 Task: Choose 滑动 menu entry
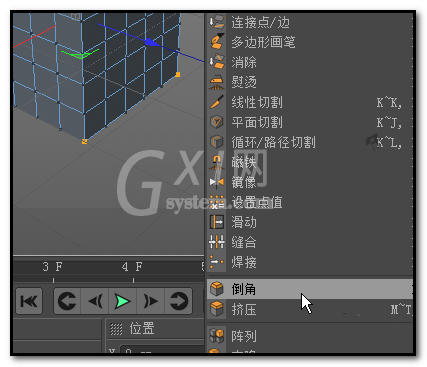[310, 222]
